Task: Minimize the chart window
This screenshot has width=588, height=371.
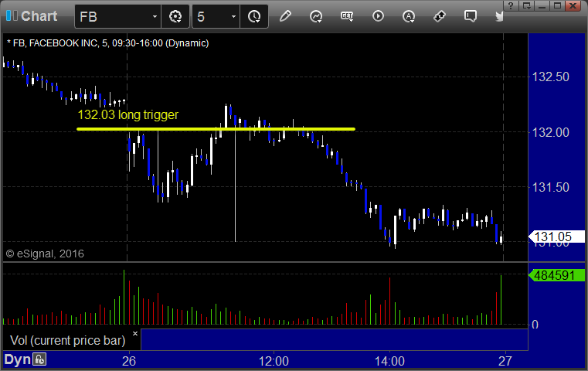Action: click(x=542, y=5)
